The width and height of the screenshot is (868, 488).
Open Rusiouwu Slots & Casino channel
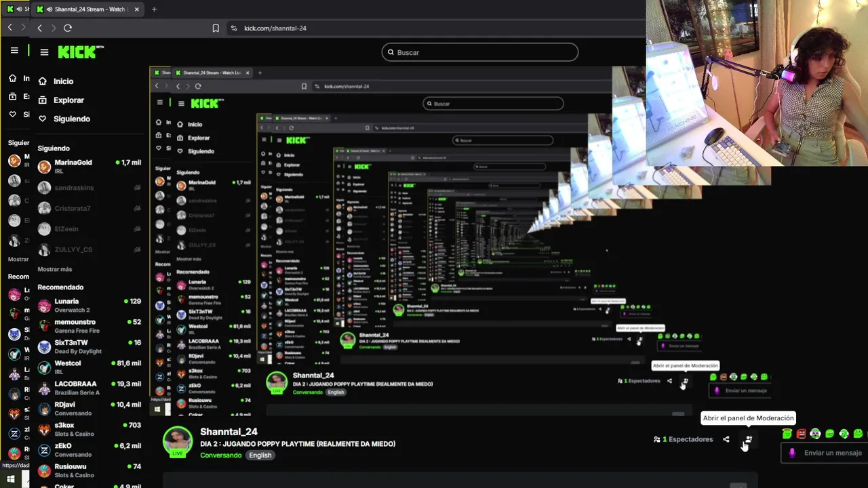point(89,470)
